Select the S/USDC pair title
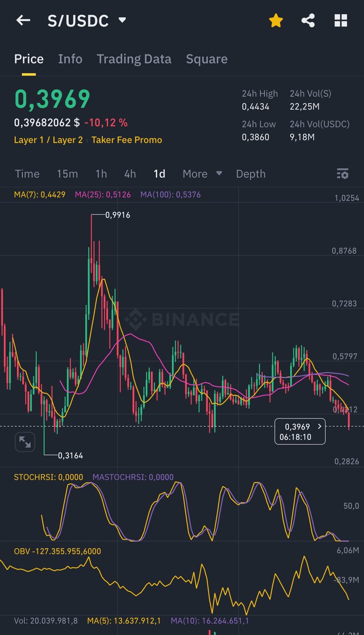 tap(78, 21)
